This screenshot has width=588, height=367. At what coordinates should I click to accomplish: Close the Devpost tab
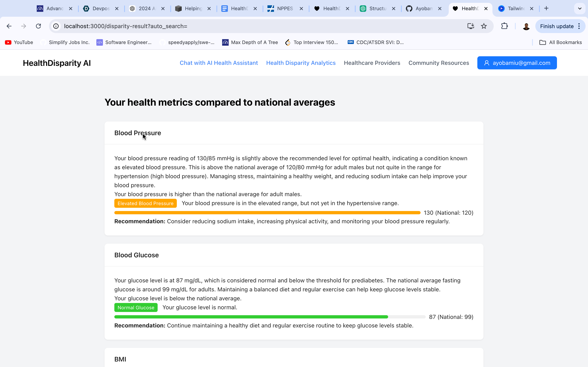[117, 9]
